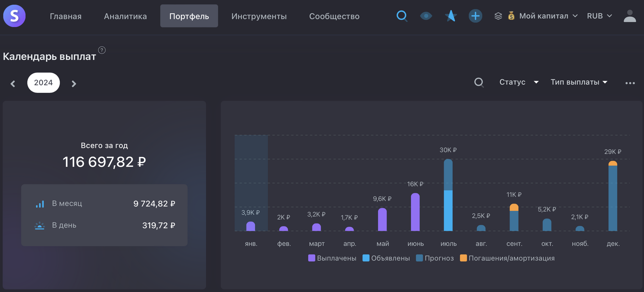Click the bar chart icon beside В месяц
This screenshot has width=644, height=292.
[x=40, y=204]
